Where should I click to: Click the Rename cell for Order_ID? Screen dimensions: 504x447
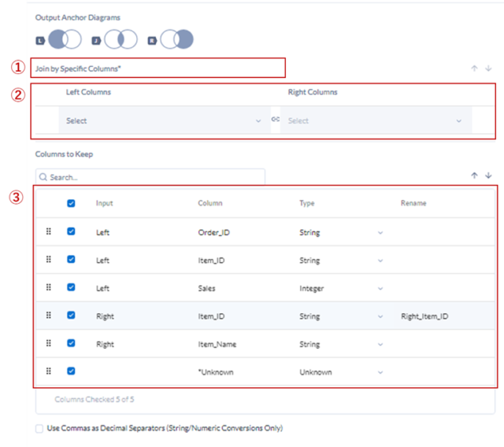point(445,232)
